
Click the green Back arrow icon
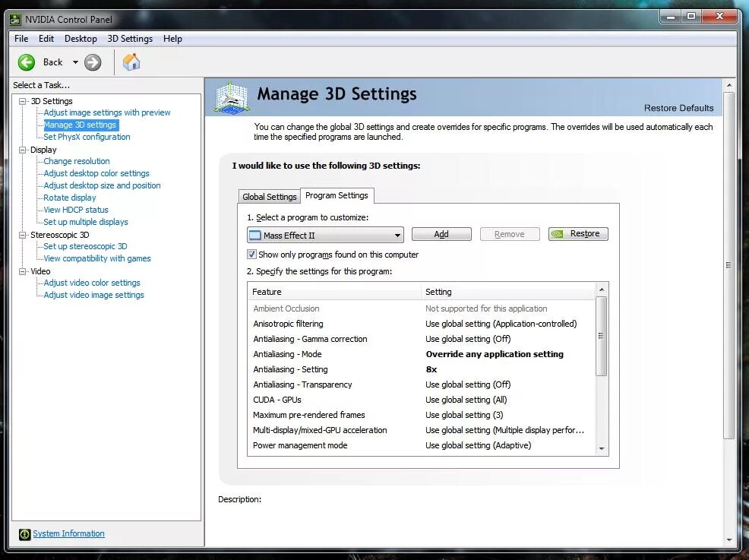27,62
